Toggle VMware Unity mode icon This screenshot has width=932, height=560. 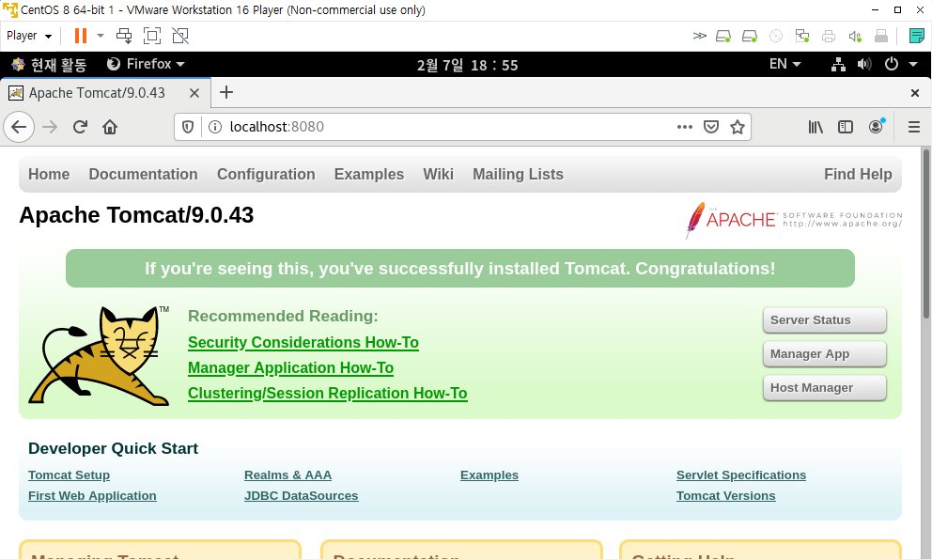coord(180,36)
